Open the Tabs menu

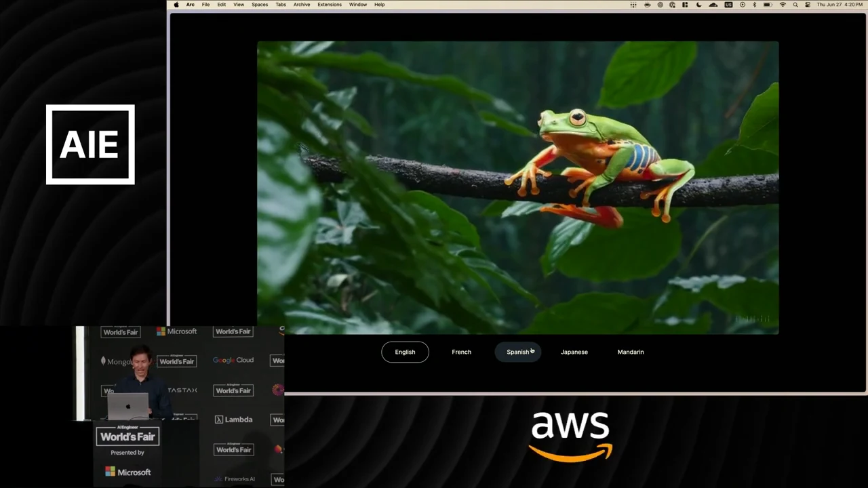(281, 5)
